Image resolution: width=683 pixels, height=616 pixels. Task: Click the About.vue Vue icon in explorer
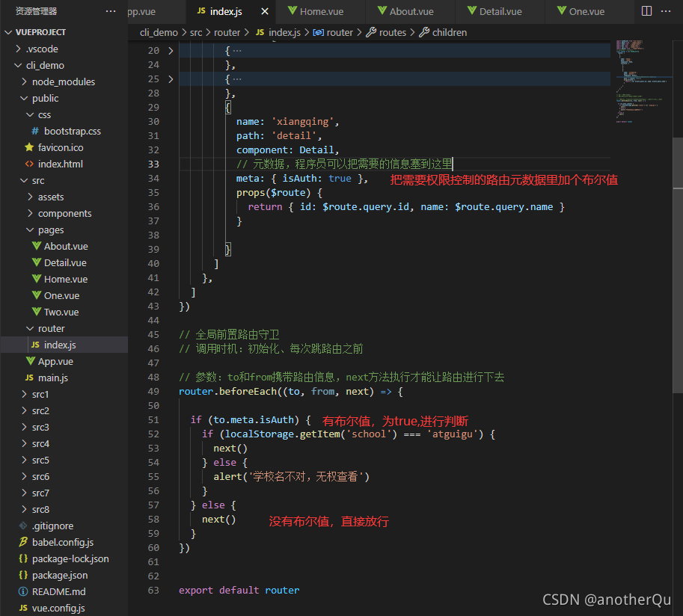tap(37, 246)
